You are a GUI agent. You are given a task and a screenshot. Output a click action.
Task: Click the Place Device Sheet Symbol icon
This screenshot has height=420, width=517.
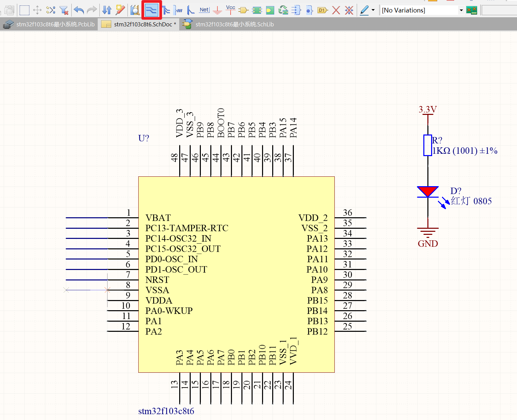pos(283,10)
